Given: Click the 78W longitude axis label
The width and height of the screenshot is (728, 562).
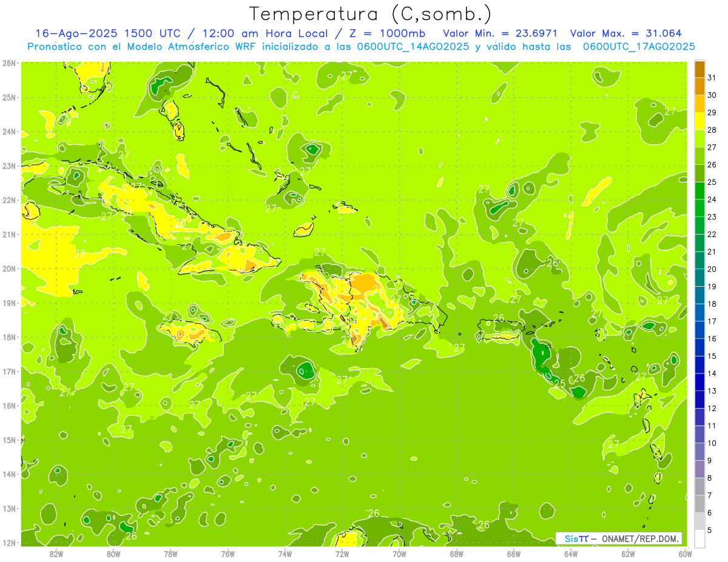Looking at the screenshot, I should [170, 554].
